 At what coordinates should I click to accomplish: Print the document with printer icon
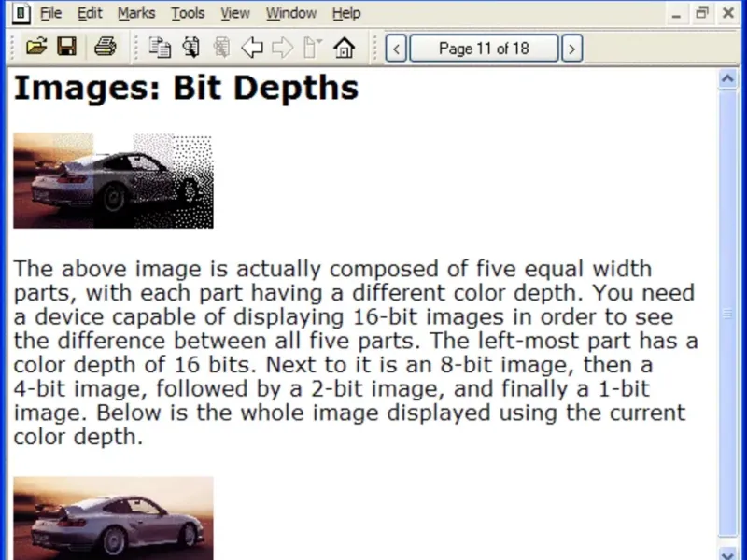pos(106,47)
